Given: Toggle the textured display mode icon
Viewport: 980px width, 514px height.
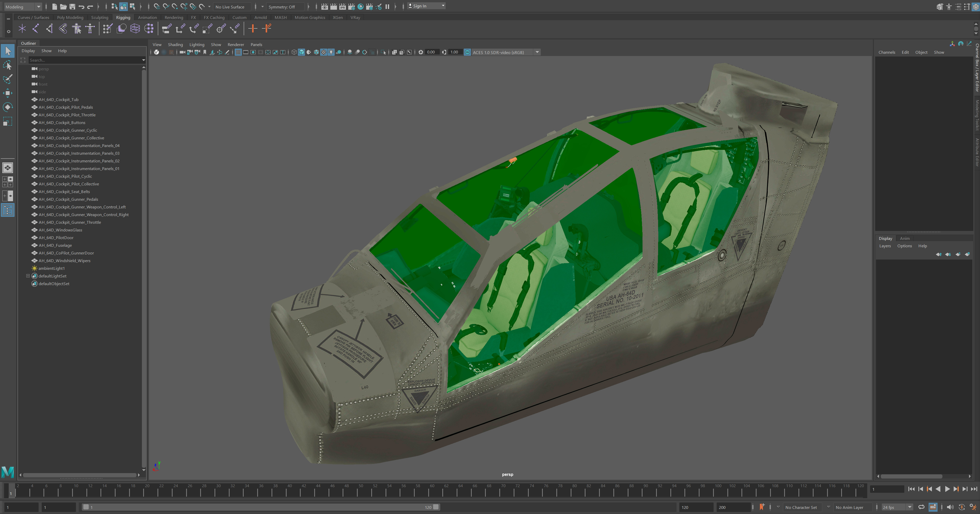Looking at the screenshot, I should 323,52.
